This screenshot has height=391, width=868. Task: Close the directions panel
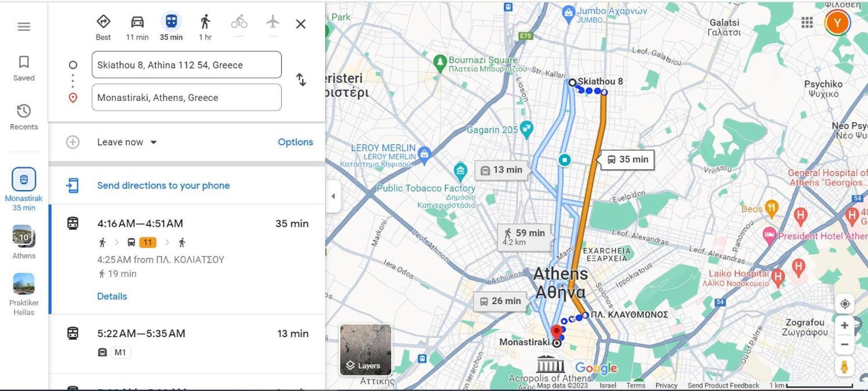click(300, 24)
